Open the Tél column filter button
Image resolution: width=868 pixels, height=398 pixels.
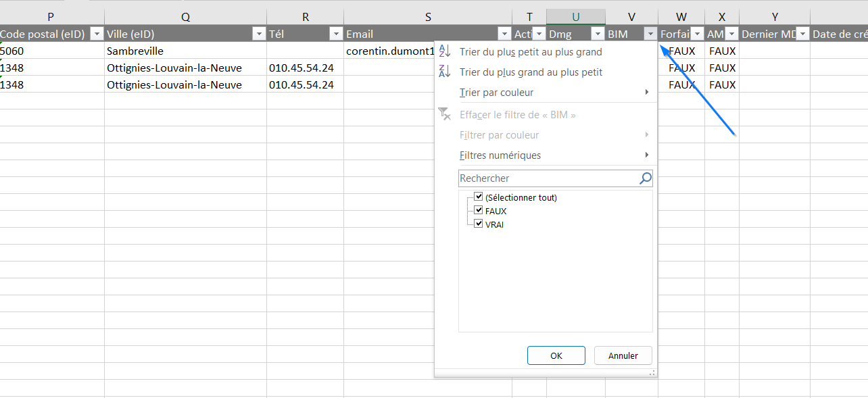(336, 34)
